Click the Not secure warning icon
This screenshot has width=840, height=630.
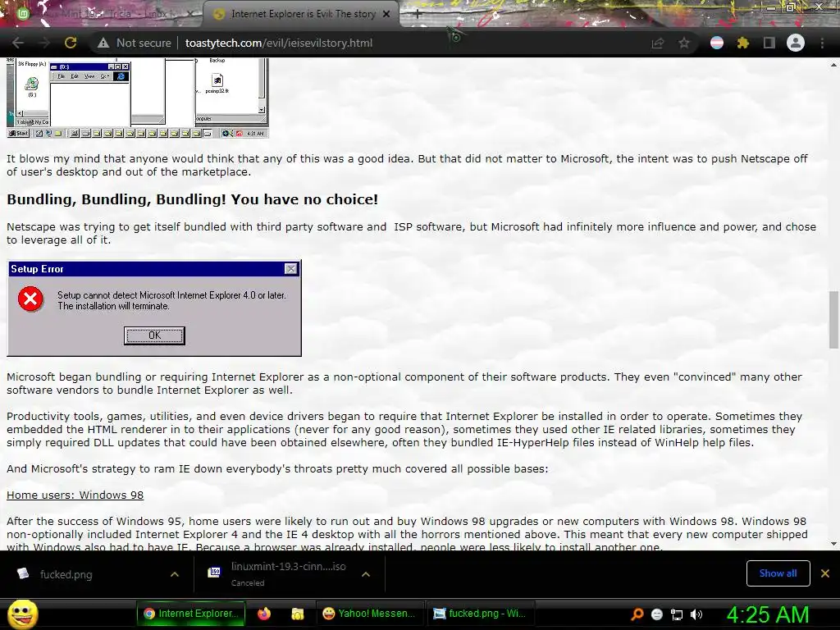(x=103, y=43)
